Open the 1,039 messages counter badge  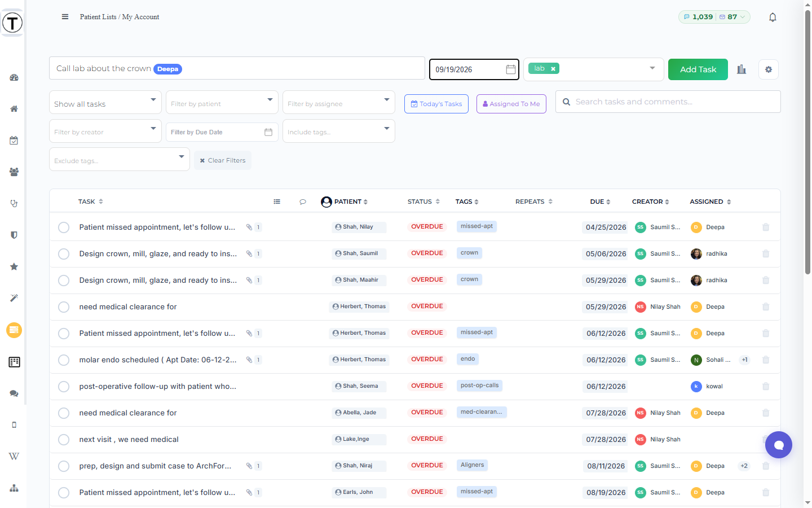tap(698, 17)
